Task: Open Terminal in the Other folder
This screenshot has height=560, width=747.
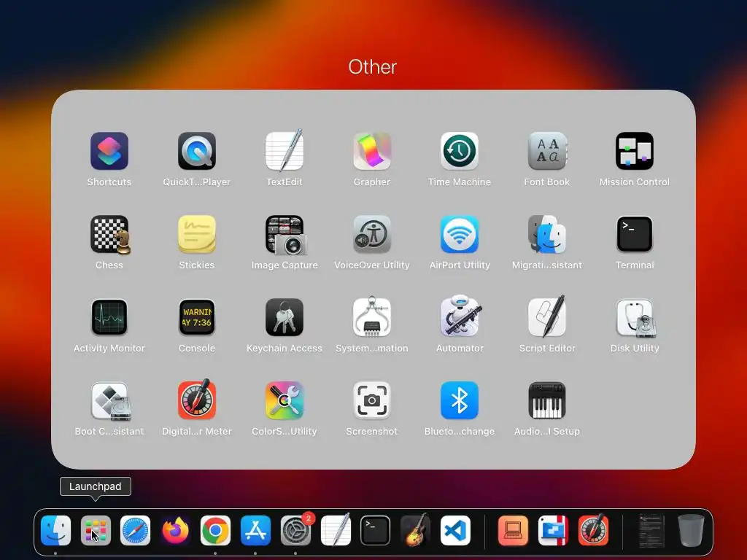Action: tap(635, 234)
